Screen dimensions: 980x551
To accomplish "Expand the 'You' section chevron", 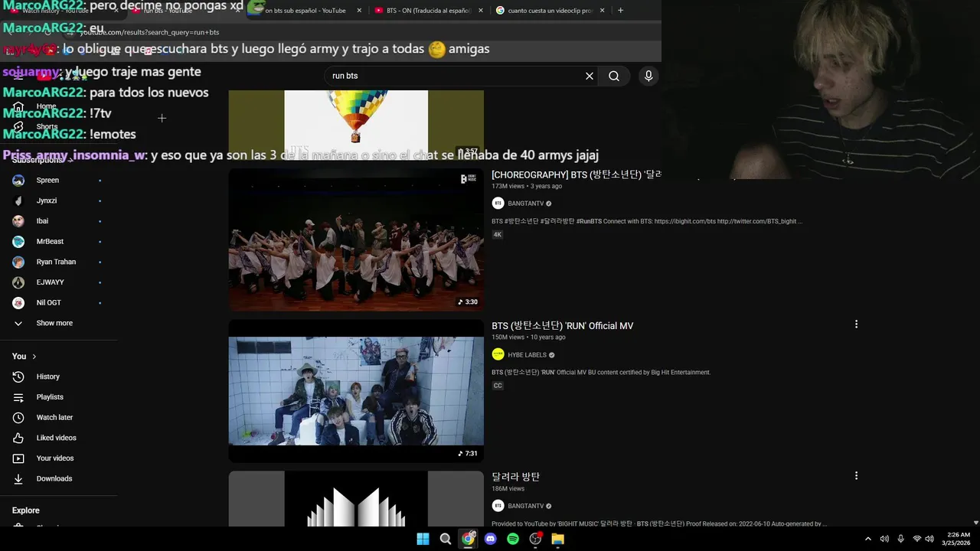I will click(34, 357).
